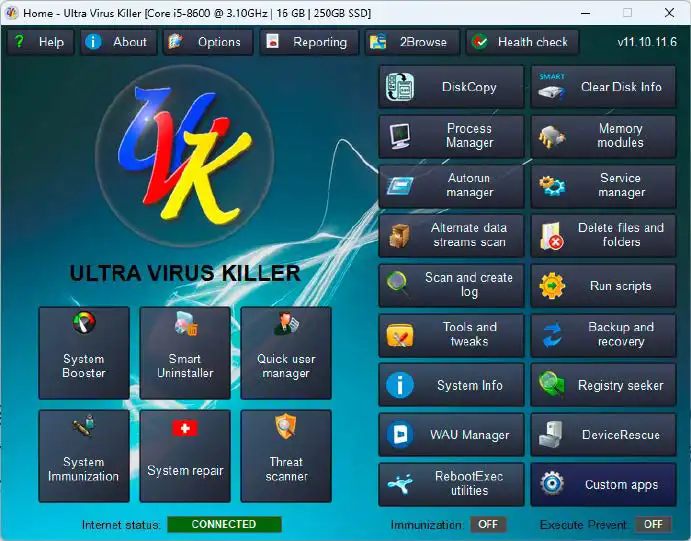This screenshot has height=541, width=691.
Task: Open Custom apps via its label
Action: click(621, 485)
